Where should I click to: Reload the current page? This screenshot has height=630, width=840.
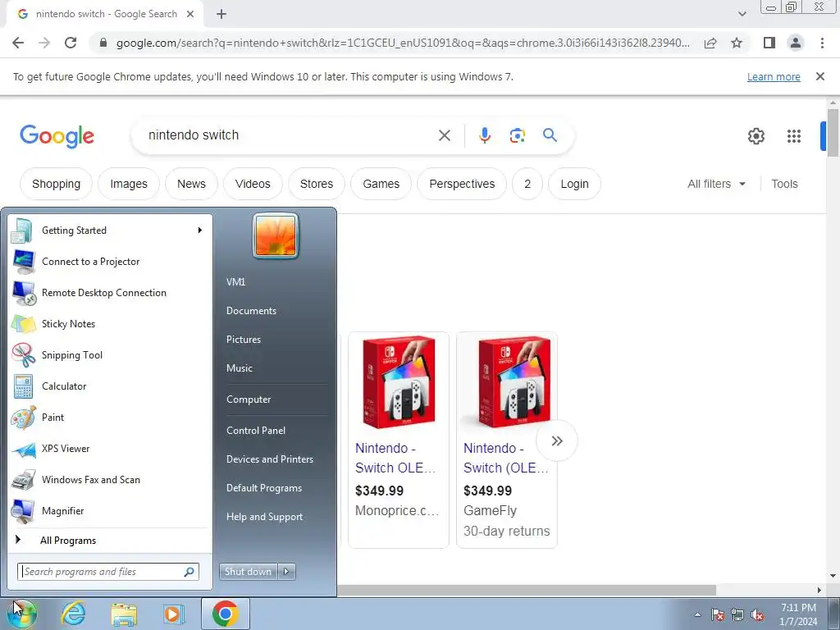pyautogui.click(x=71, y=43)
